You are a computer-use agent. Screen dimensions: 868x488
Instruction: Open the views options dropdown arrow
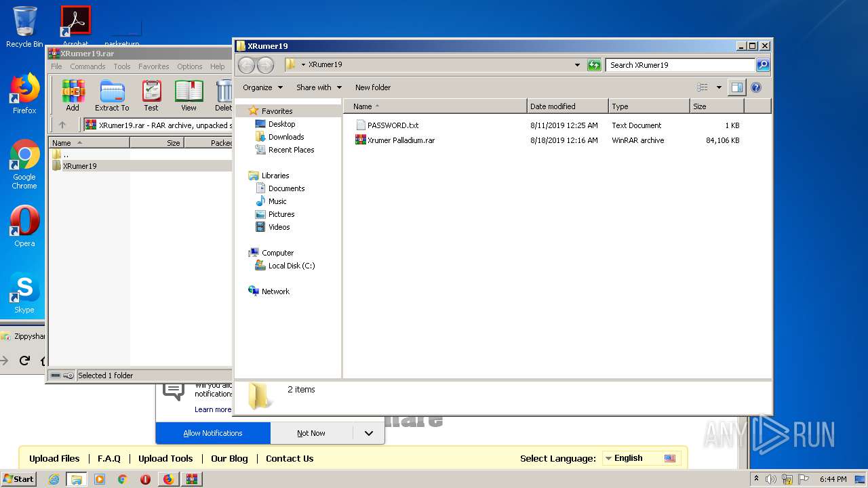pos(719,87)
